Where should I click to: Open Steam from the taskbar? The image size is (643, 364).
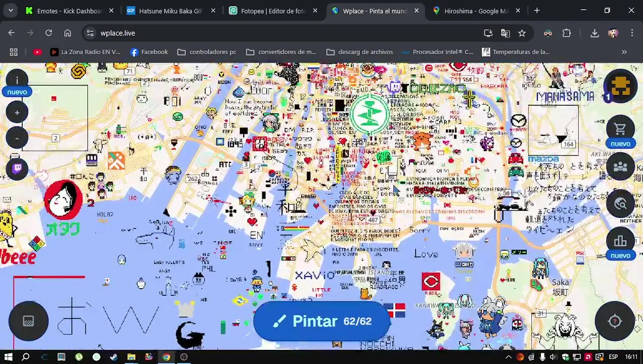point(114,357)
